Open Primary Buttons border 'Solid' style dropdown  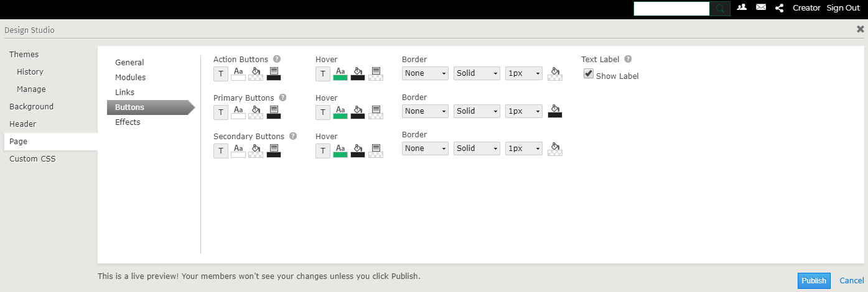tap(477, 111)
